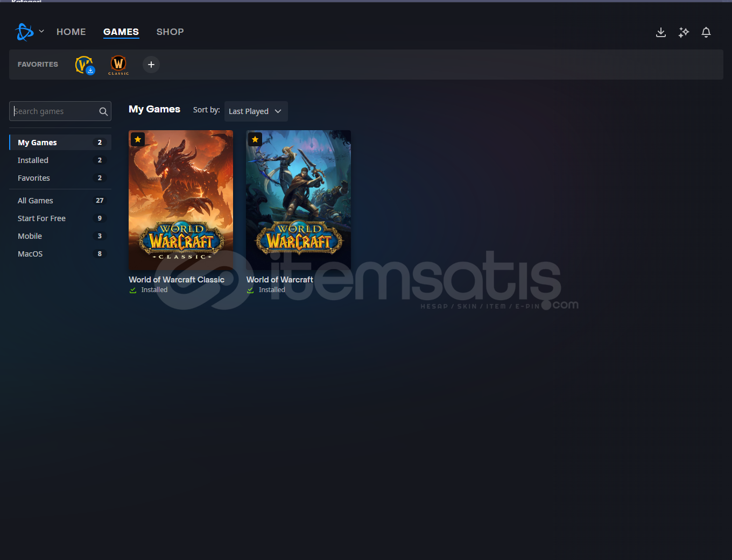This screenshot has width=732, height=560.
Task: Open Favorites in sidebar
Action: click(60, 178)
